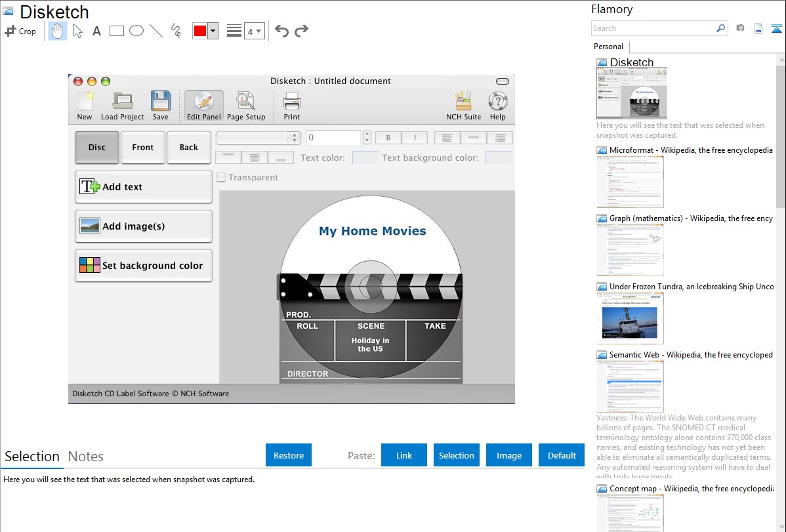The width and height of the screenshot is (786, 532).
Task: Toggle bold (B) text formatting
Action: pos(388,138)
